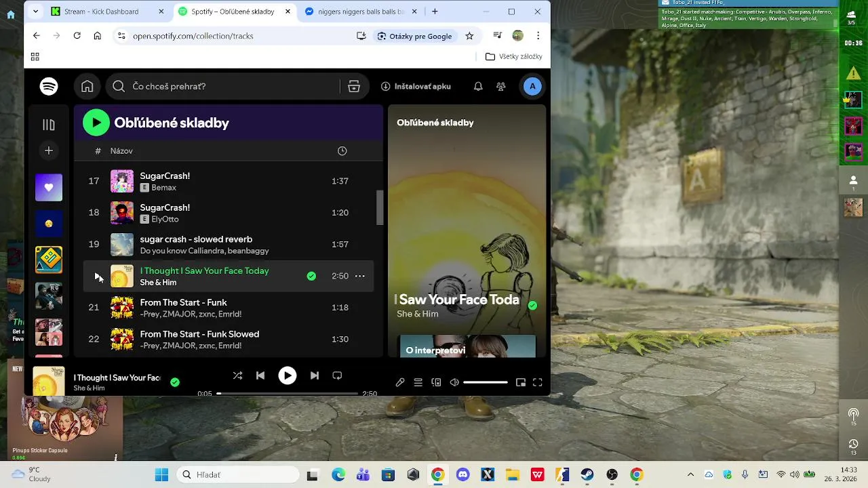The height and width of the screenshot is (488, 868).
Task: Toggle shuffle in the player bar
Action: tap(237, 375)
